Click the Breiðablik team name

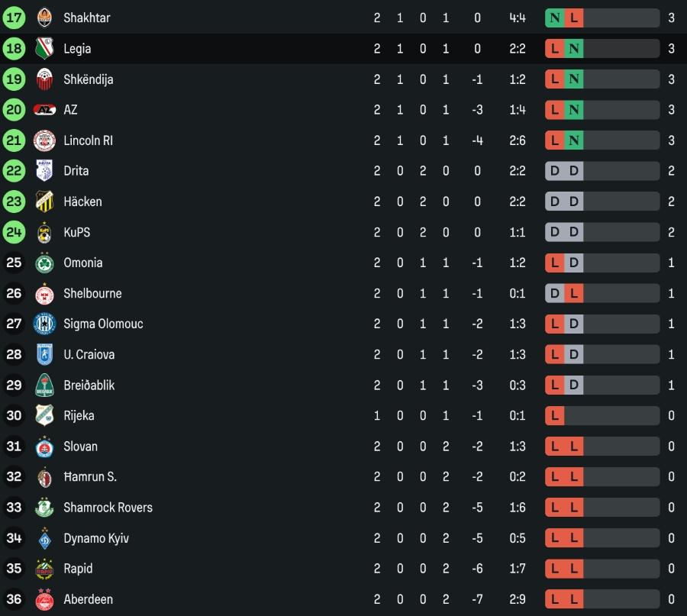[89, 385]
